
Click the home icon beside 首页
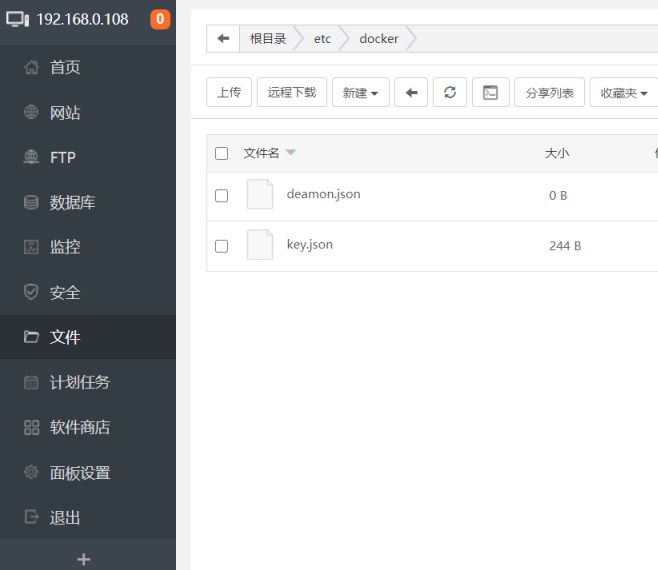(x=31, y=67)
